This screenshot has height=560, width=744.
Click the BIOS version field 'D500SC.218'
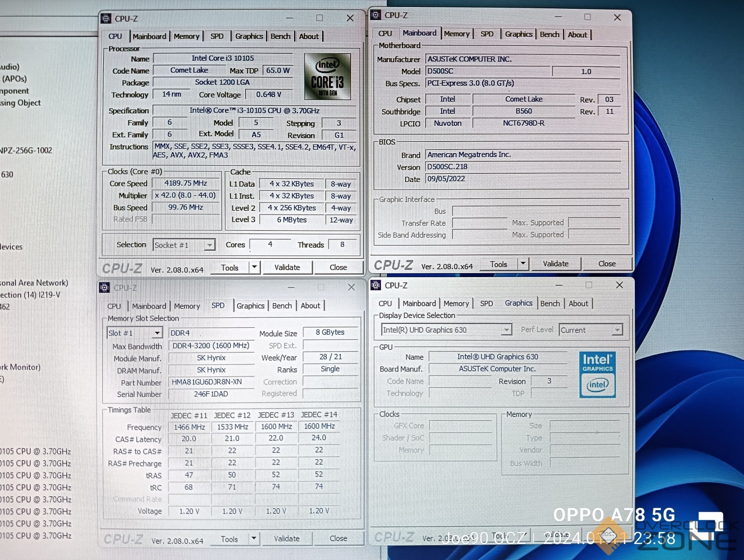click(x=523, y=167)
